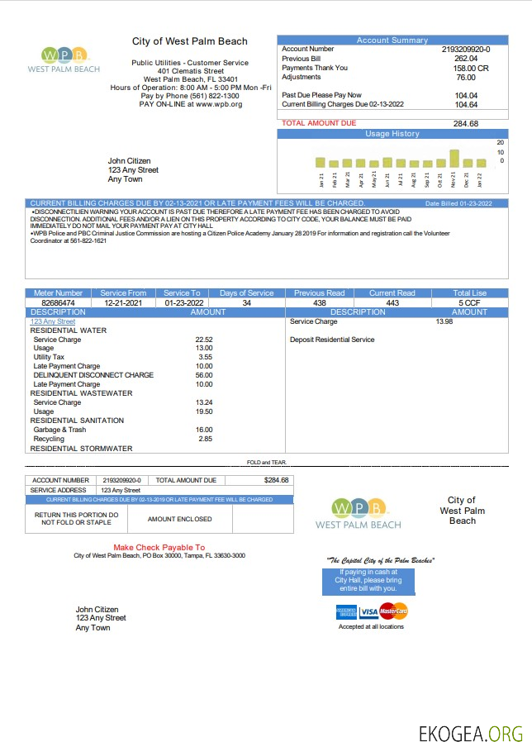Image resolution: width=532 pixels, height=756 pixels.
Task: Click the water usage amount 13.00
Action: point(204,348)
